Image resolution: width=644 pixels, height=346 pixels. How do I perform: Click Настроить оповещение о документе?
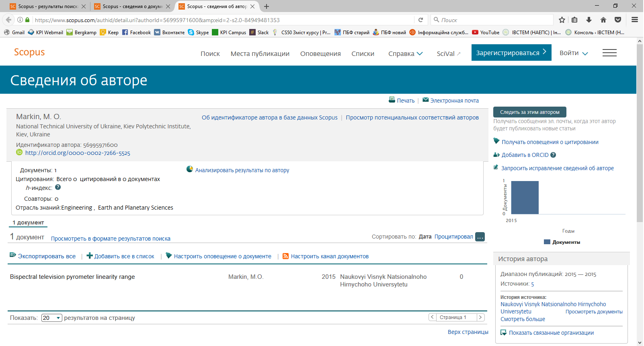[219, 256]
